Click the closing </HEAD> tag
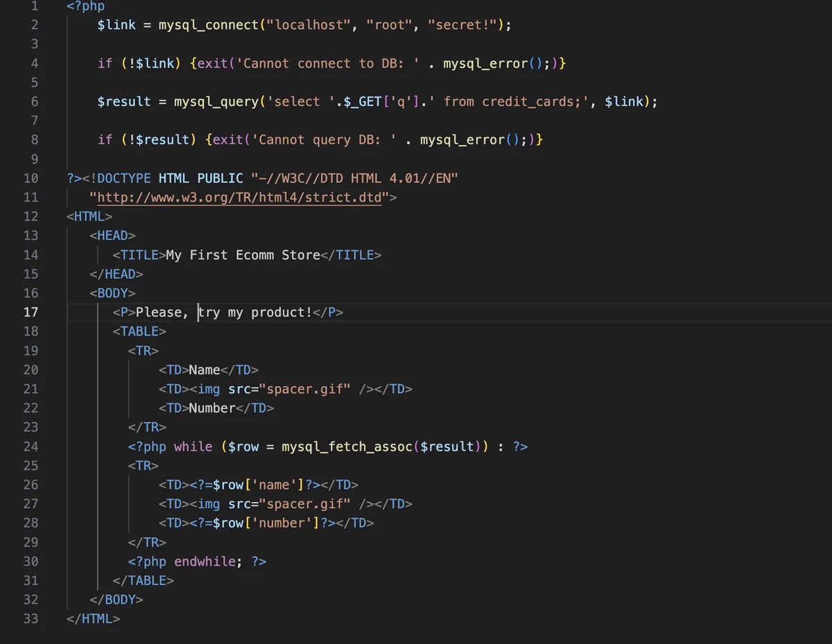 (x=116, y=275)
